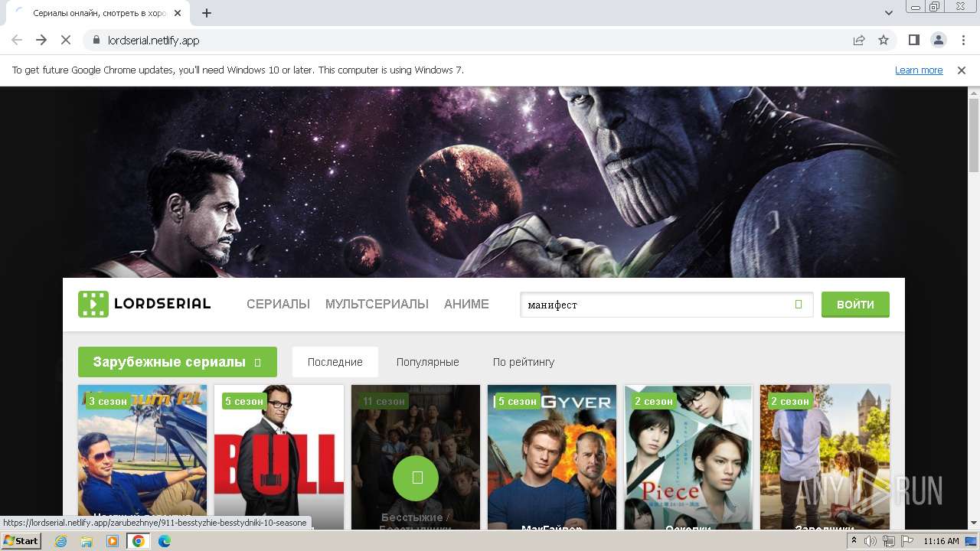Open the Windows Start menu
The width and height of the screenshot is (980, 551).
coord(21,541)
